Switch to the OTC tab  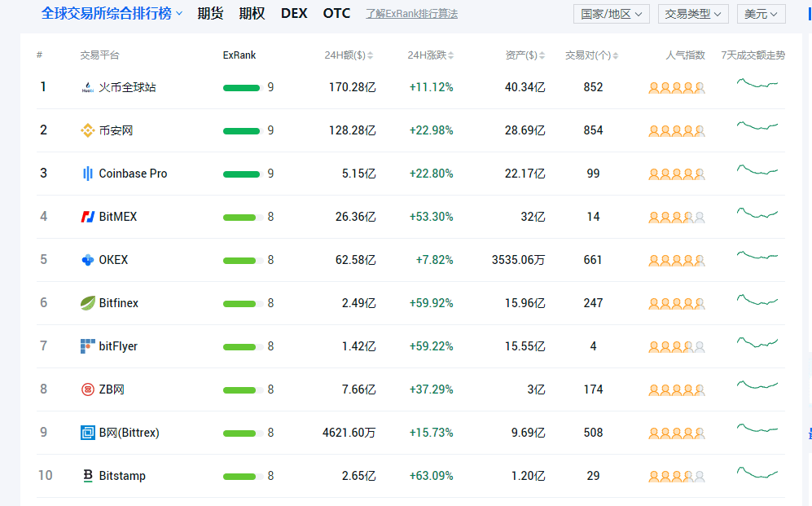tap(336, 14)
